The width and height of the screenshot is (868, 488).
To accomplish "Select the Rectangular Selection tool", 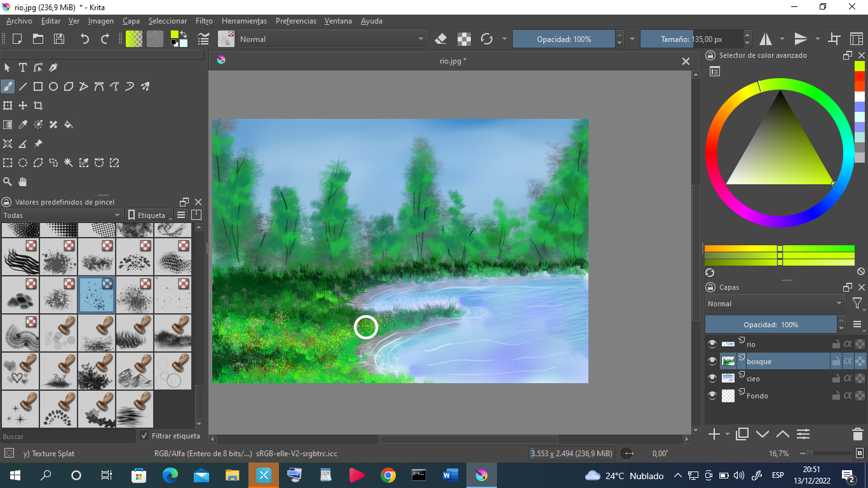I will click(x=8, y=163).
